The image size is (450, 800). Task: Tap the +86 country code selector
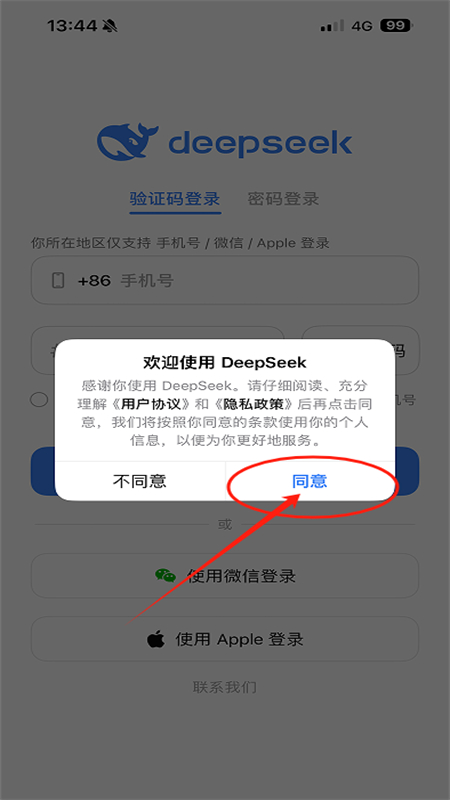[94, 281]
